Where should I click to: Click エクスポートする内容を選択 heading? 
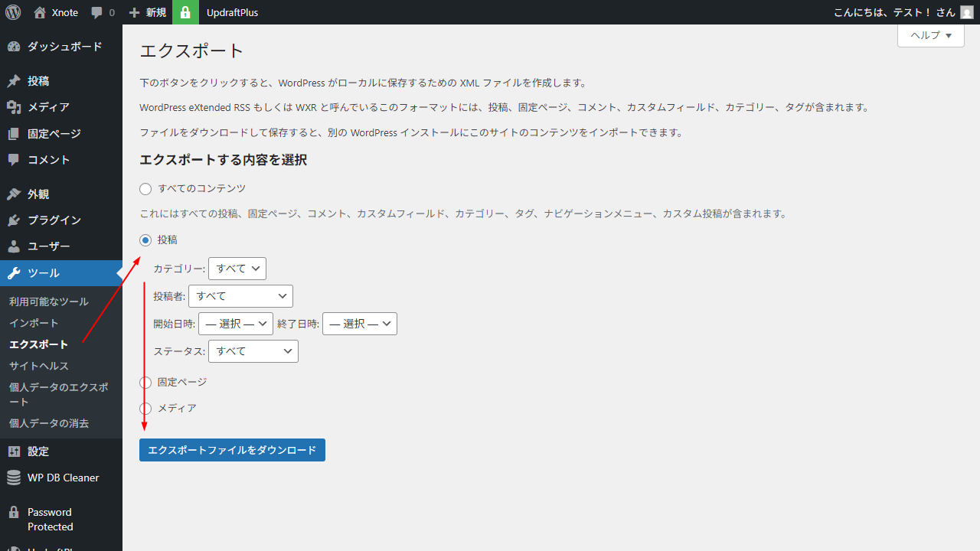click(x=223, y=160)
